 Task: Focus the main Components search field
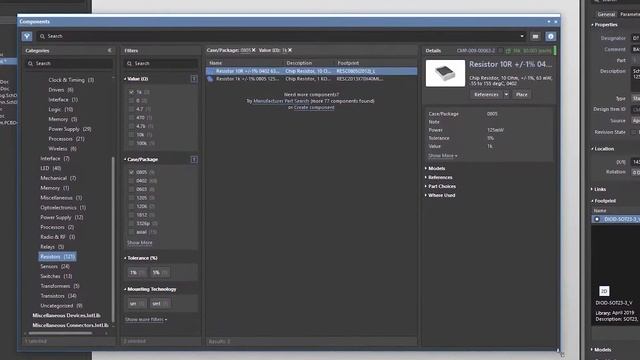pyautogui.click(x=282, y=36)
